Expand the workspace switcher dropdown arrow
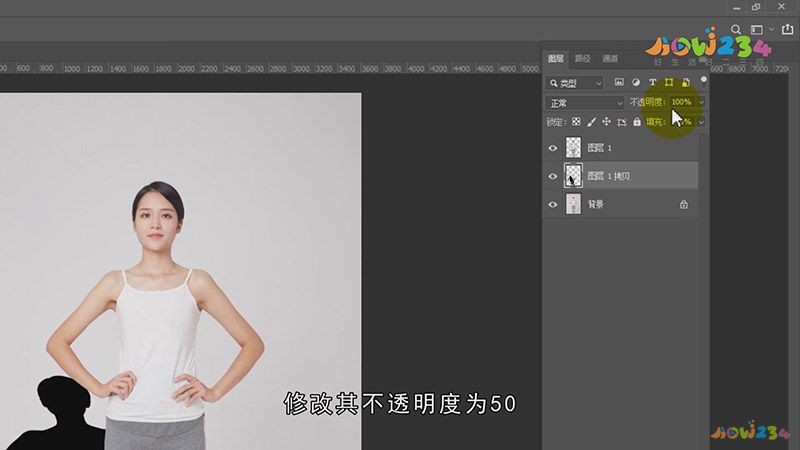800x450 pixels. [771, 30]
